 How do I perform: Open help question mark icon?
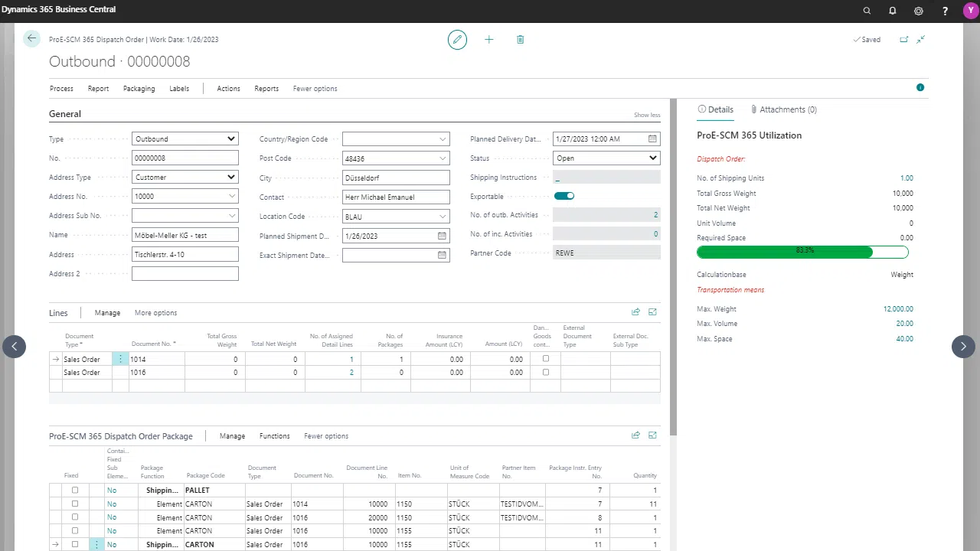point(944,11)
